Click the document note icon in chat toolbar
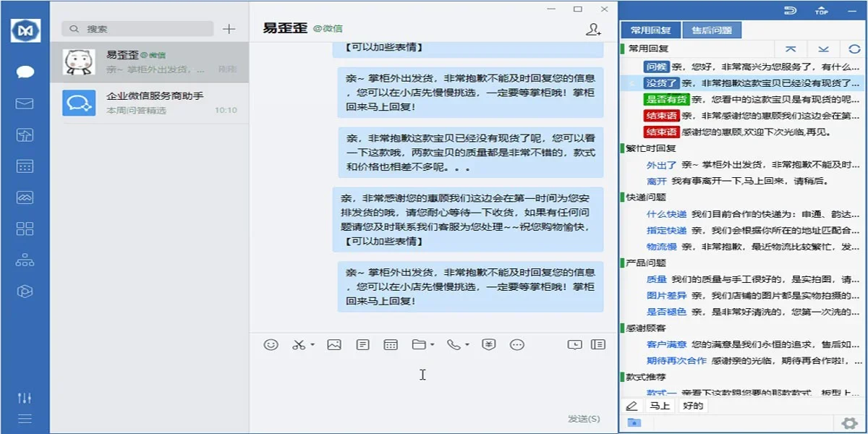 pyautogui.click(x=363, y=345)
